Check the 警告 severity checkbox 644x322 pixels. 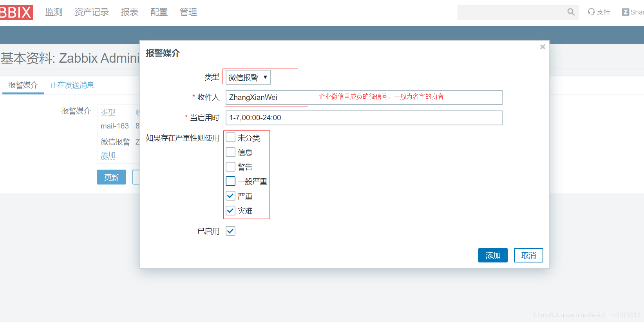click(x=231, y=167)
